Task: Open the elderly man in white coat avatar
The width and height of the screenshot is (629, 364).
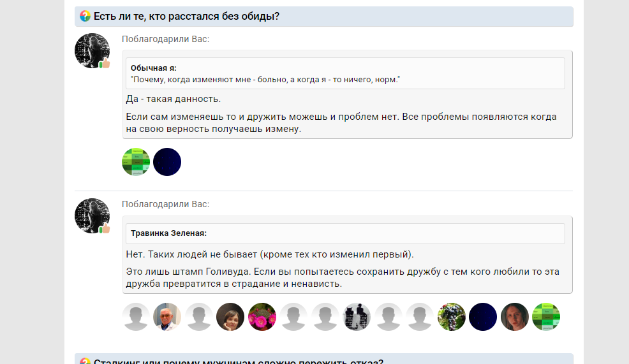Action: 167,317
